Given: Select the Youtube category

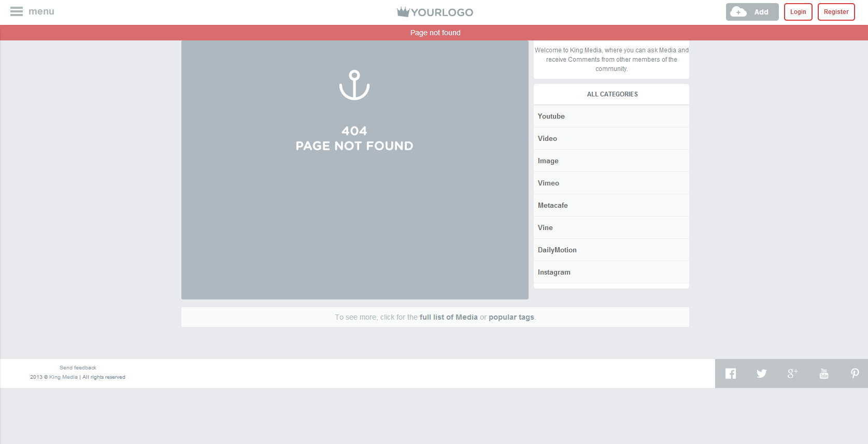Looking at the screenshot, I should 551,117.
